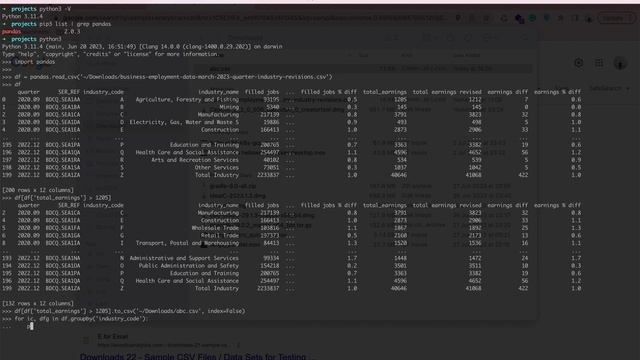Click the 'BDCQ.SEA1RA' SER_REF cell
The height and width of the screenshot is (360, 640).
(63, 160)
